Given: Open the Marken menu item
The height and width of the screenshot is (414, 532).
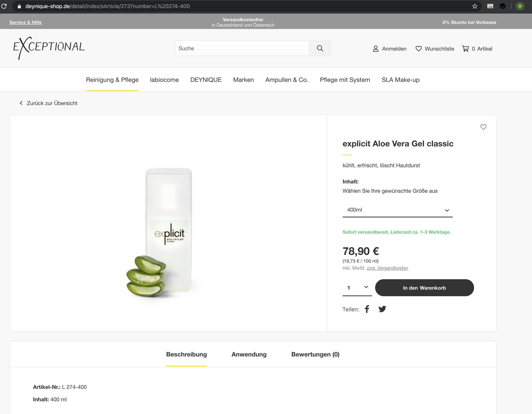Looking at the screenshot, I should pos(243,80).
